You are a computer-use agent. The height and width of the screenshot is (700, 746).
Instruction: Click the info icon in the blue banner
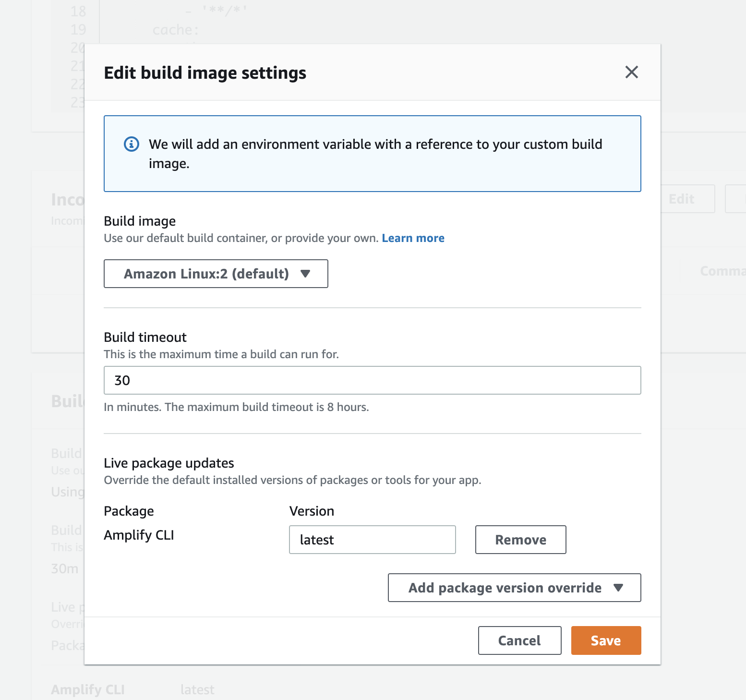(132, 144)
